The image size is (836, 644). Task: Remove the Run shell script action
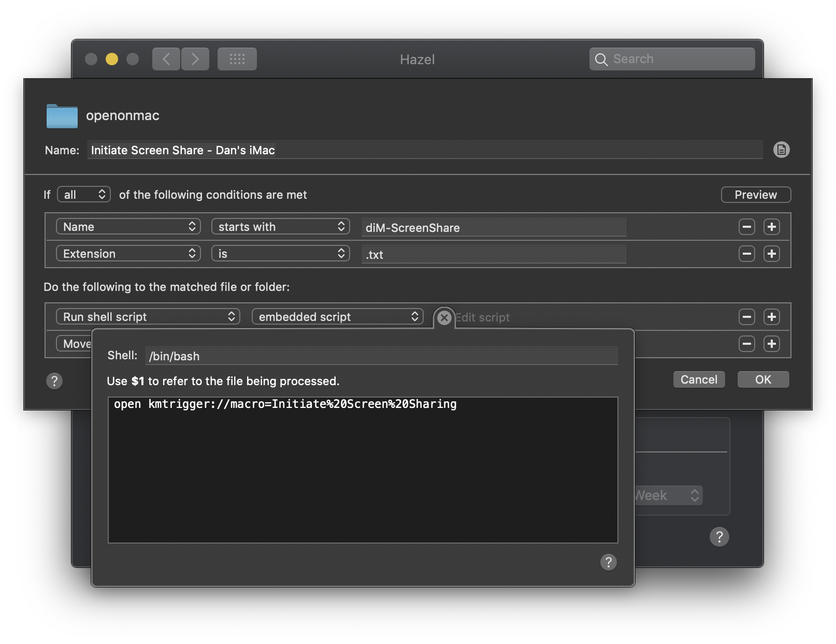[x=746, y=317]
